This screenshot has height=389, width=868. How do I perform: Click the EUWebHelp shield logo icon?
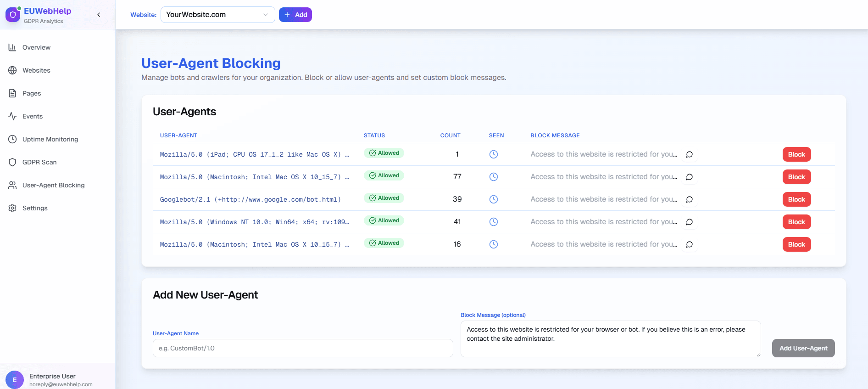13,15
